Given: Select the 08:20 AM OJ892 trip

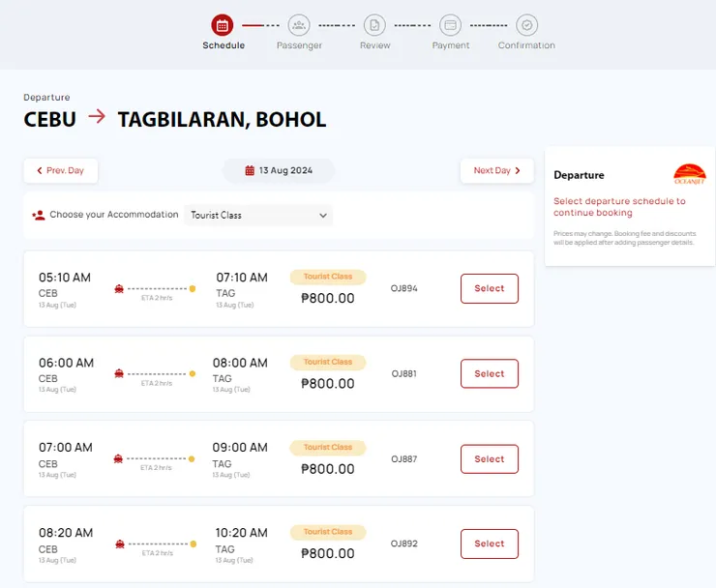Looking at the screenshot, I should tap(489, 544).
